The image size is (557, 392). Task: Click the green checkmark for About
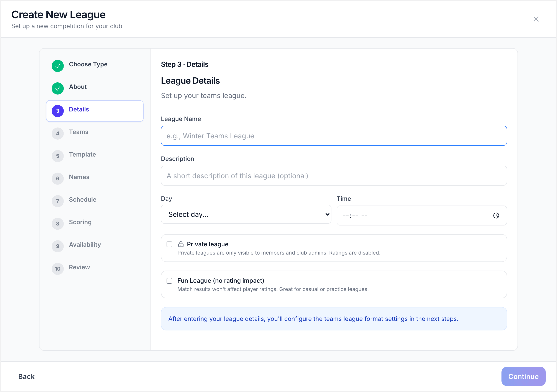click(x=57, y=88)
